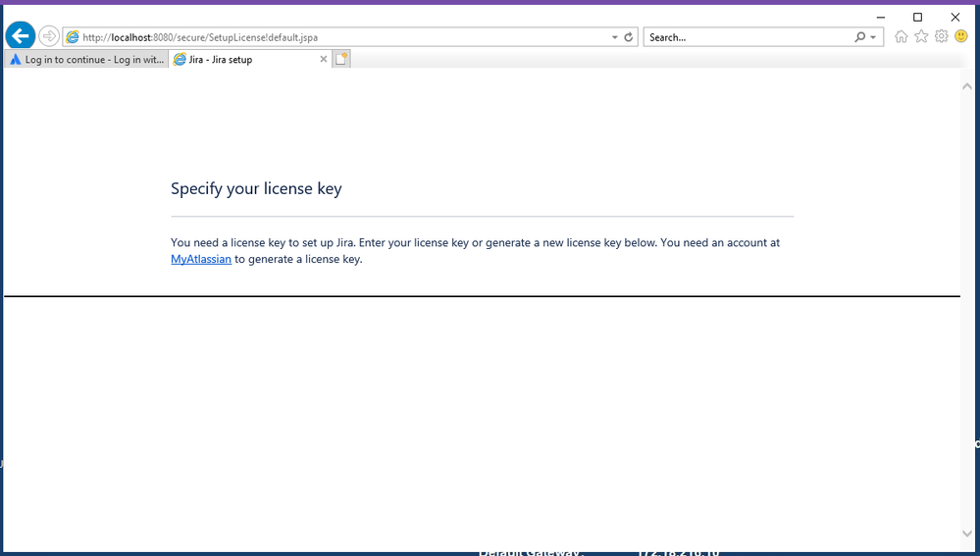Open the search provider dropdown arrow
980x556 pixels.
(x=873, y=37)
